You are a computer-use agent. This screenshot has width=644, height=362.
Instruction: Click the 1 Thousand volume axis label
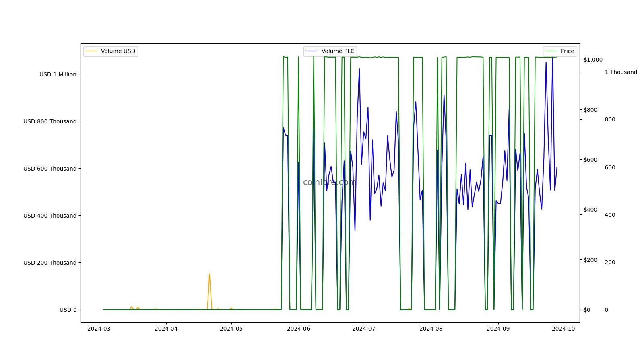click(621, 72)
